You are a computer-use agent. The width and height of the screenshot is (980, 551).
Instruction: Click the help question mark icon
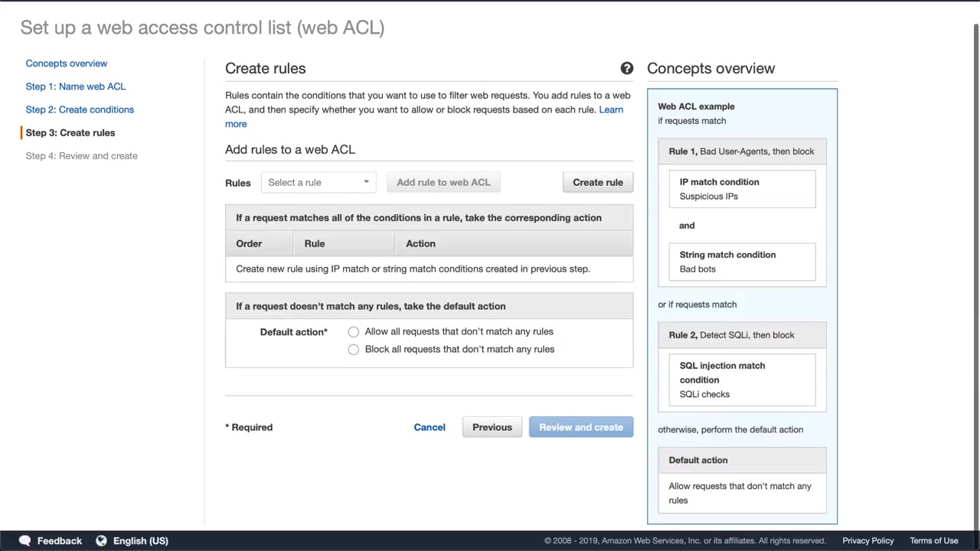[627, 69]
